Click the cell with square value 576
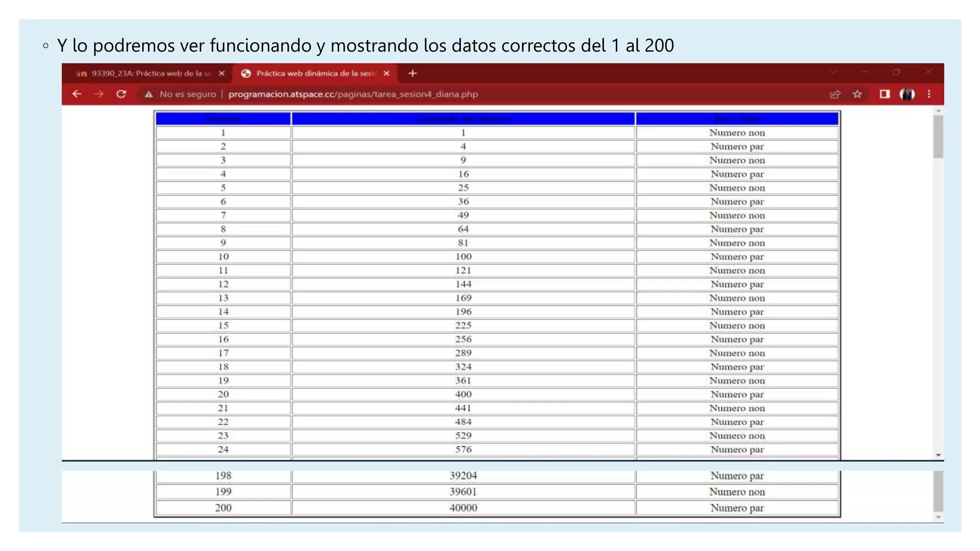 (x=463, y=450)
